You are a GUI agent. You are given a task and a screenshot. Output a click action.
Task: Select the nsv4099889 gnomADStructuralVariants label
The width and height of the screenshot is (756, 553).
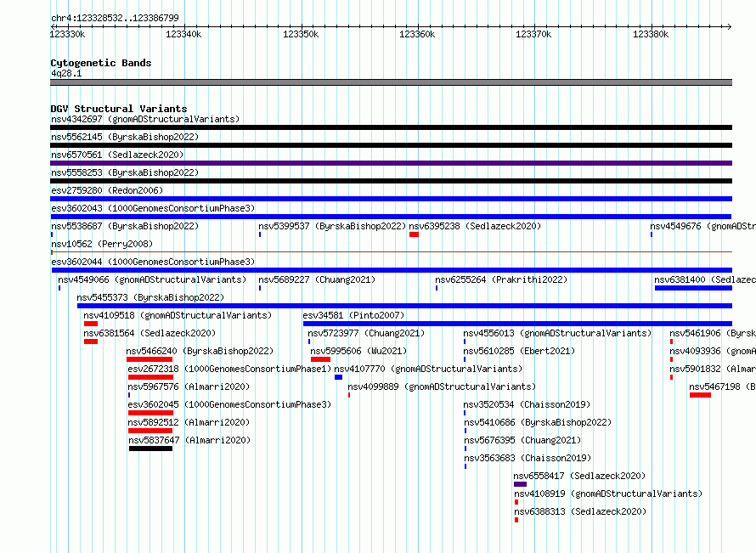pyautogui.click(x=442, y=387)
